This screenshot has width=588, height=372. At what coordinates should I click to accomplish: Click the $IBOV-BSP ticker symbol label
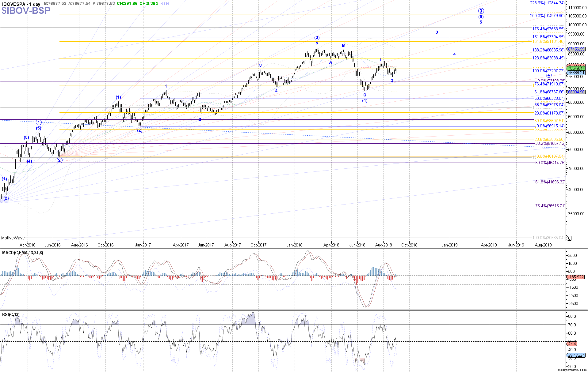26,11
